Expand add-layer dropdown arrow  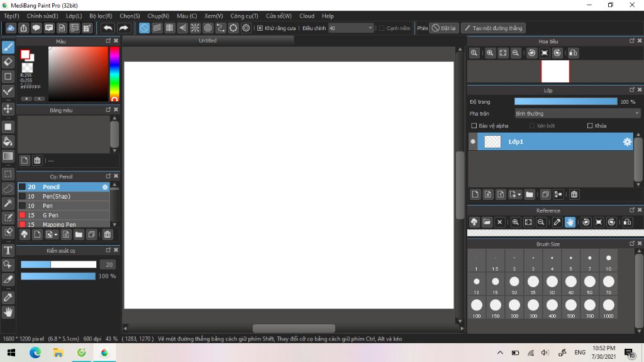[x=519, y=195]
